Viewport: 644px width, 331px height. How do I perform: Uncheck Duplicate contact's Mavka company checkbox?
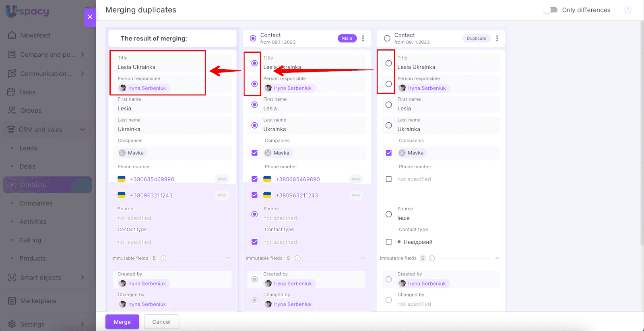click(x=388, y=153)
